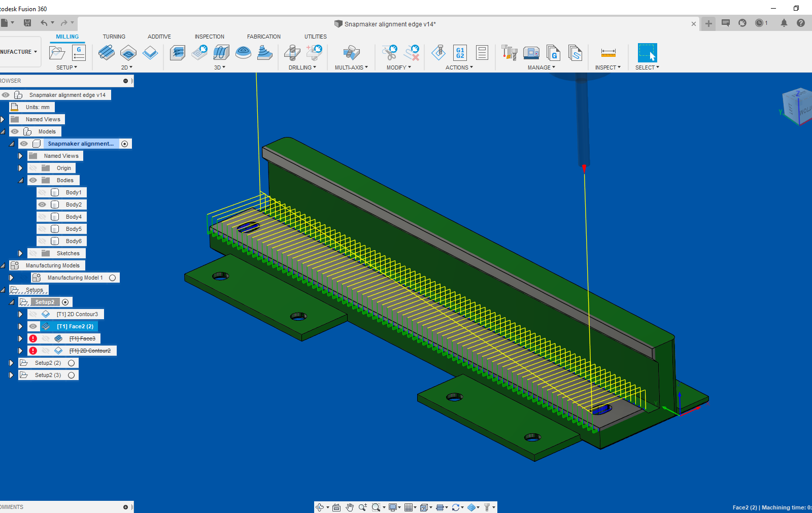812x513 pixels.
Task: Open the Tool Library in Manage
Action: click(x=509, y=53)
